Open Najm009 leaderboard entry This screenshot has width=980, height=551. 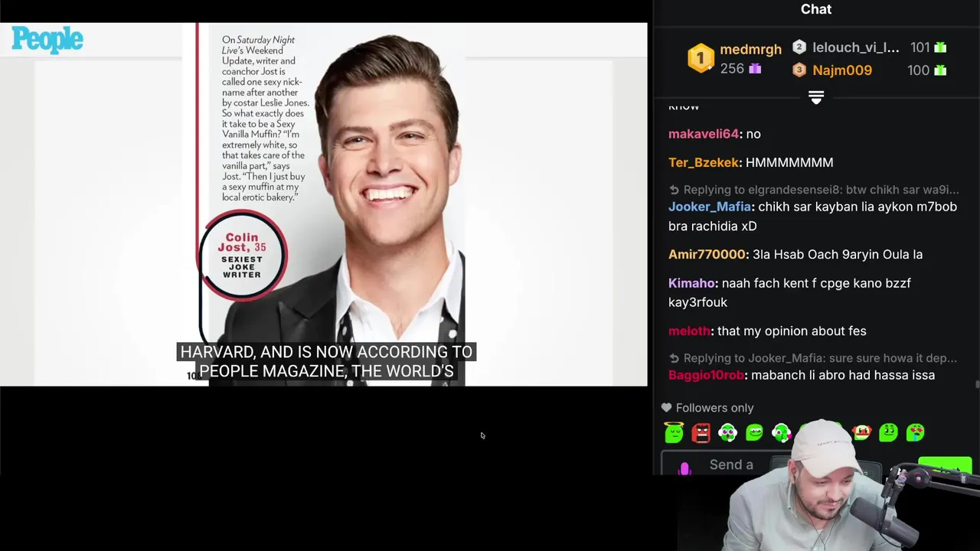click(x=841, y=70)
